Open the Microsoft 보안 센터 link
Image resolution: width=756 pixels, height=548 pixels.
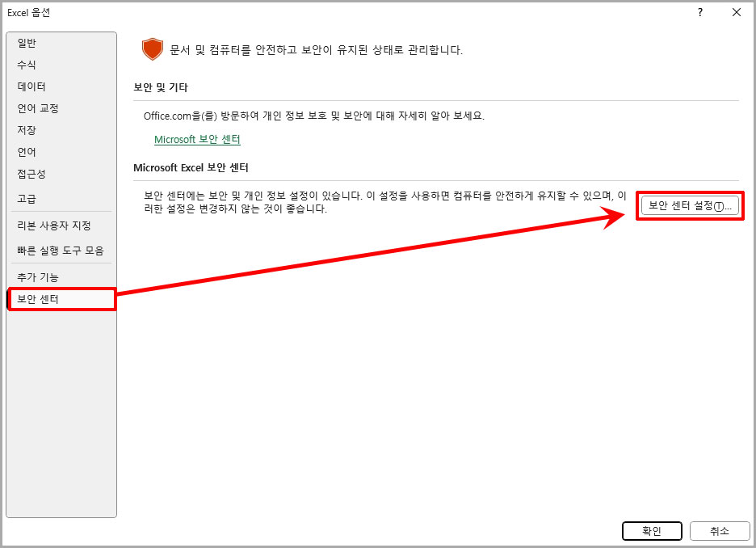[x=198, y=141]
